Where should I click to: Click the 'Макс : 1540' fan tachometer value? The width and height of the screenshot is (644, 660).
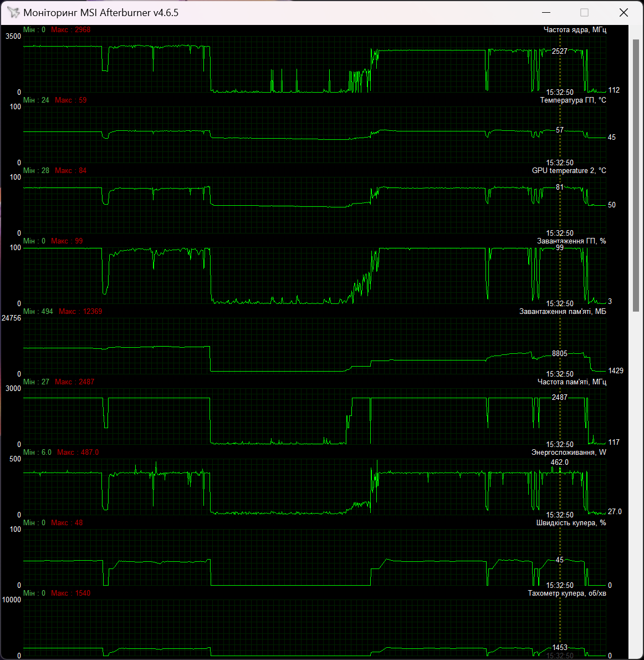71,593
